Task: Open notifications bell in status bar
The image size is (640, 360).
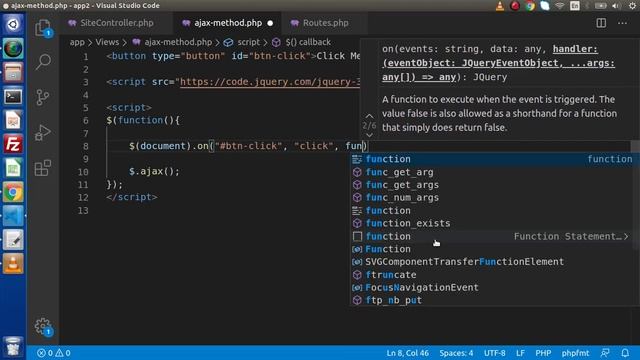Action: (x=625, y=353)
